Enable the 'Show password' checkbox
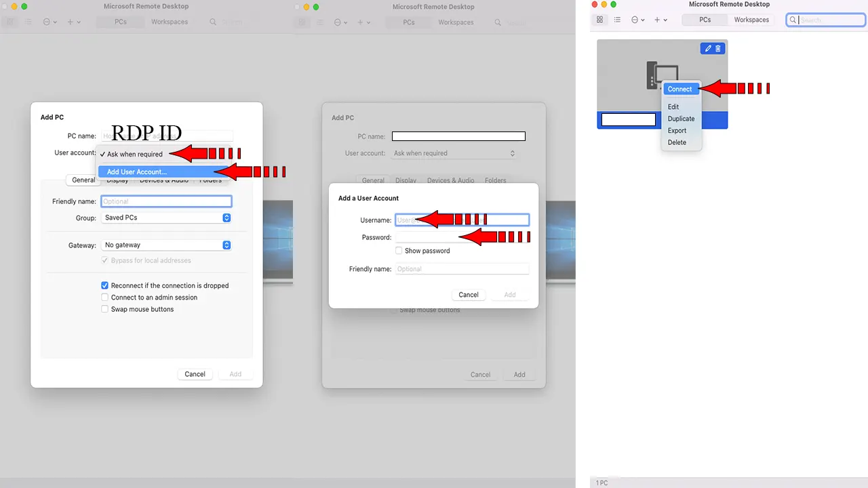Screen dimensions: 868x488 pyautogui.click(x=399, y=251)
